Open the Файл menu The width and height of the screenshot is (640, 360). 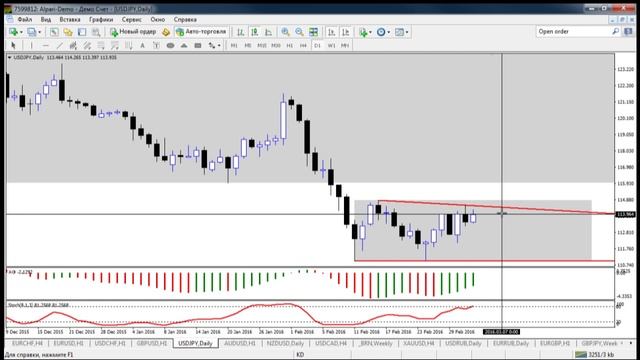[25, 20]
